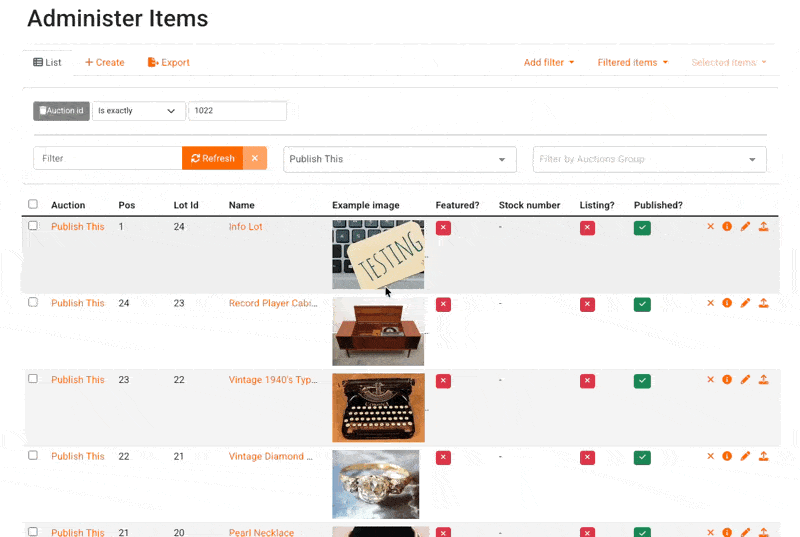Switch to the List tab
Image resolution: width=800 pixels, height=537 pixels.
(x=47, y=62)
